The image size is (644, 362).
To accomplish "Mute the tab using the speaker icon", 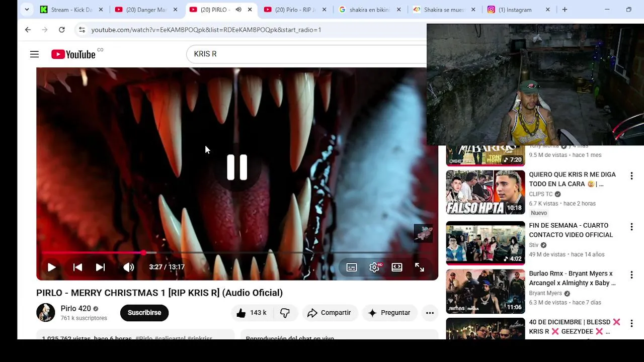I will [x=238, y=10].
